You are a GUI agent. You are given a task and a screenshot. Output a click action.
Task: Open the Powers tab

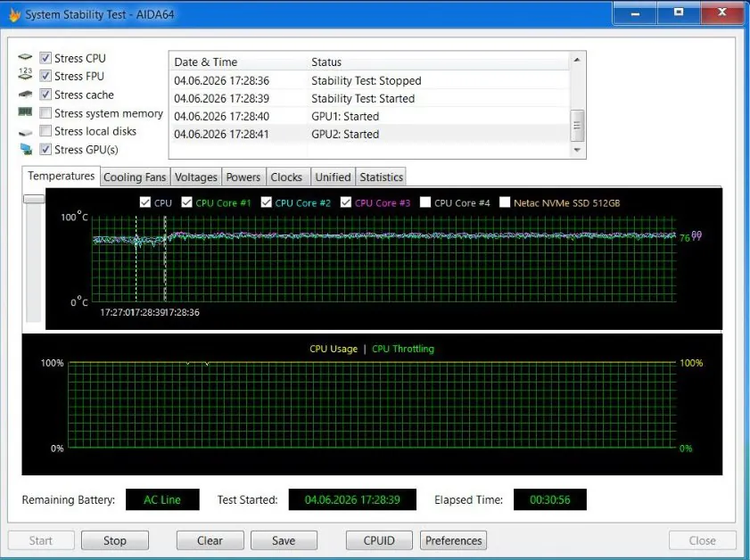[243, 177]
